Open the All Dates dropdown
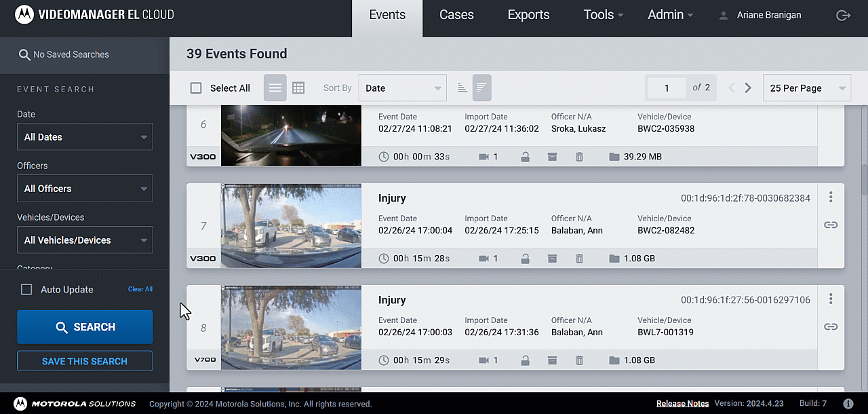The height and width of the screenshot is (414, 868). pyautogui.click(x=85, y=137)
